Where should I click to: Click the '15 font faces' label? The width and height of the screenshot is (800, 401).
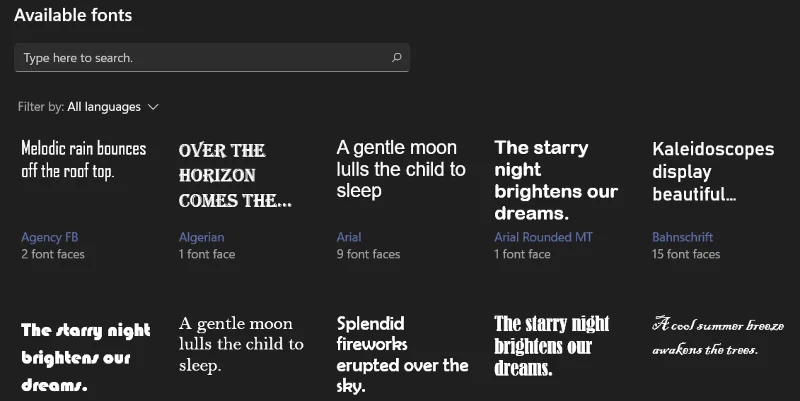coord(686,254)
